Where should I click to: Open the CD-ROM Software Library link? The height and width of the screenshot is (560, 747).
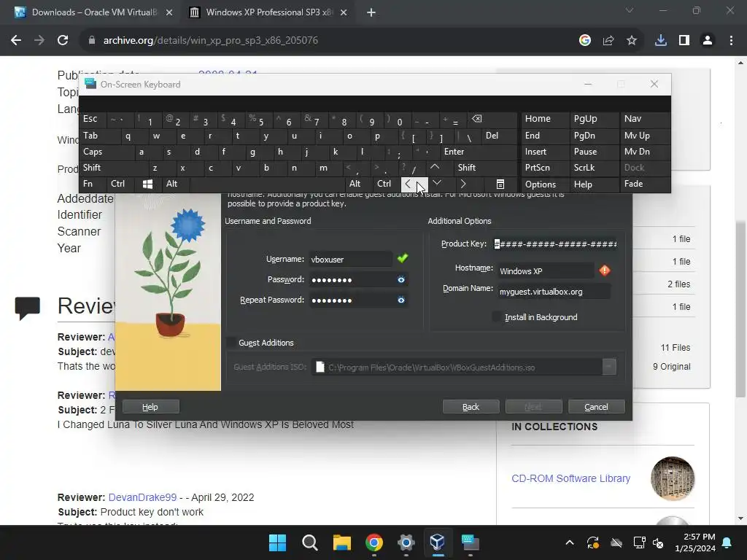coord(570,478)
